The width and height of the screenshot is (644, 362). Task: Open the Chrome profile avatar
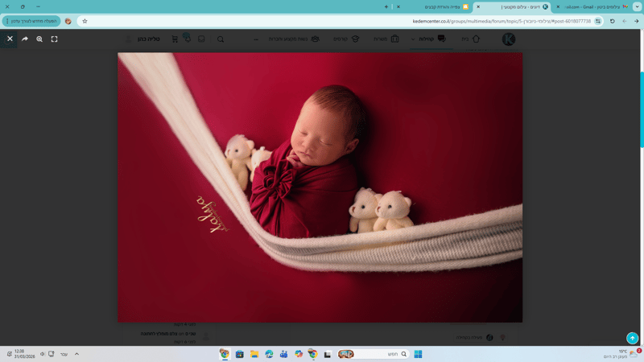68,21
